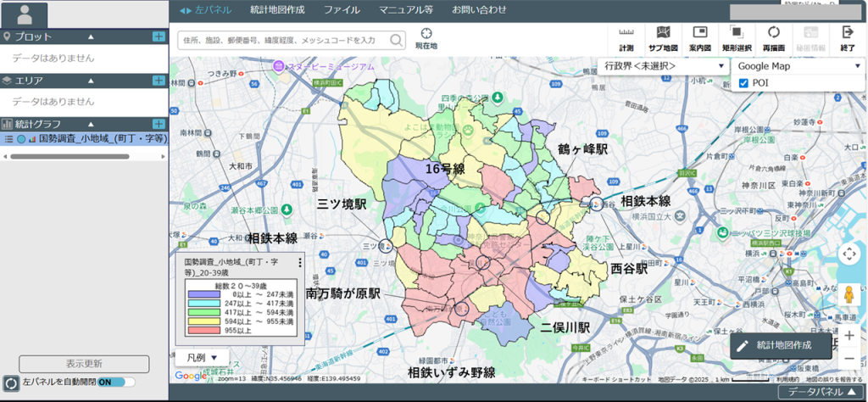The height and width of the screenshot is (402, 868).
Task: Zoom in on the map with plus
Action: point(849,335)
